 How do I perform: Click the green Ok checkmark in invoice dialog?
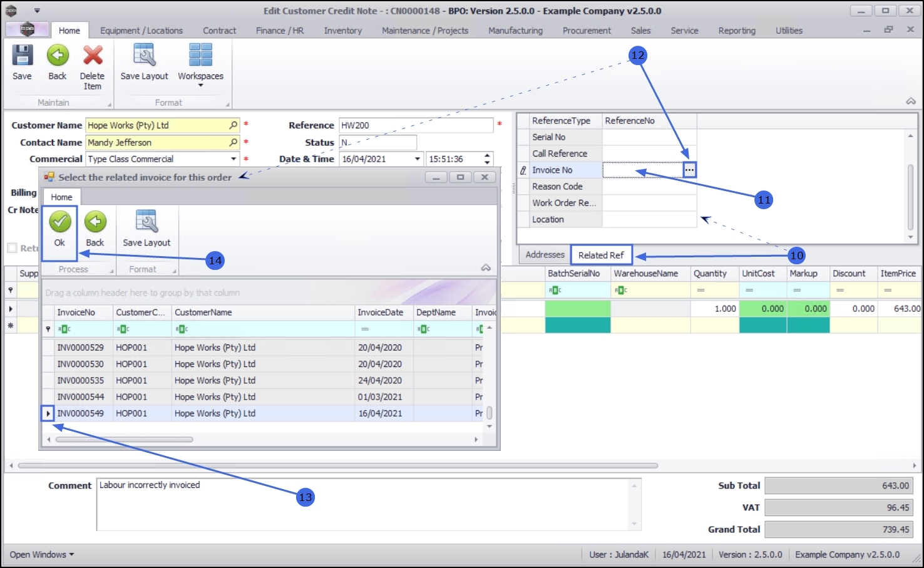tap(60, 221)
